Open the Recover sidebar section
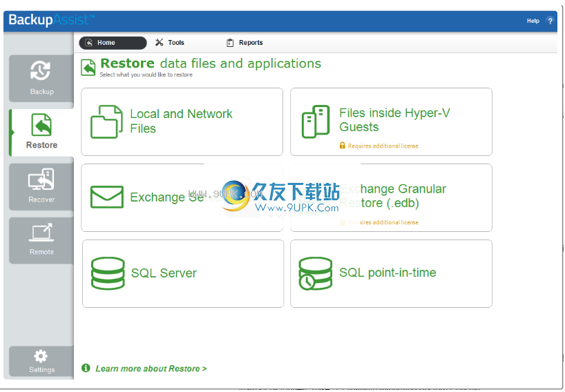Screen dimensions: 565x392 (x=41, y=187)
